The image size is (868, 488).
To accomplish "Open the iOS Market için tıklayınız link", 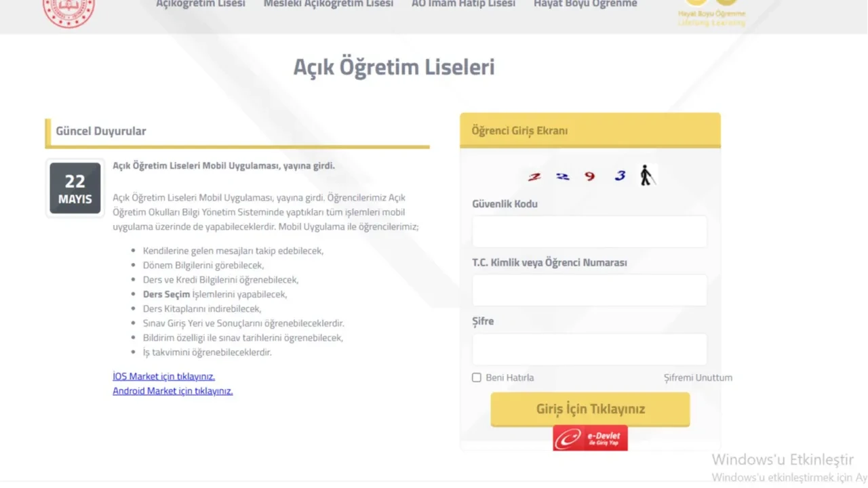I will 163,376.
